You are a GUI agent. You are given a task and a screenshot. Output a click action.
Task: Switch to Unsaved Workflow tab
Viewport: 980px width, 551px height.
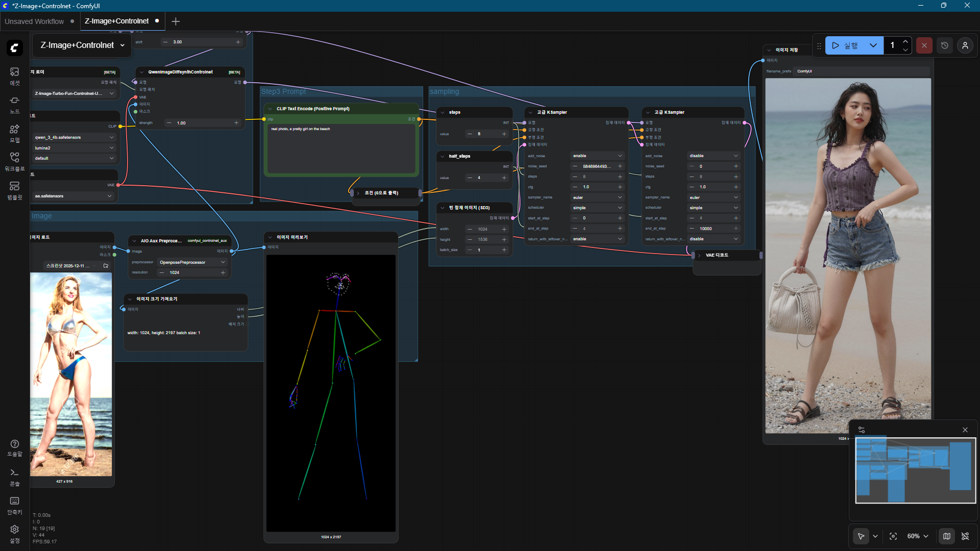pyautogui.click(x=34, y=21)
